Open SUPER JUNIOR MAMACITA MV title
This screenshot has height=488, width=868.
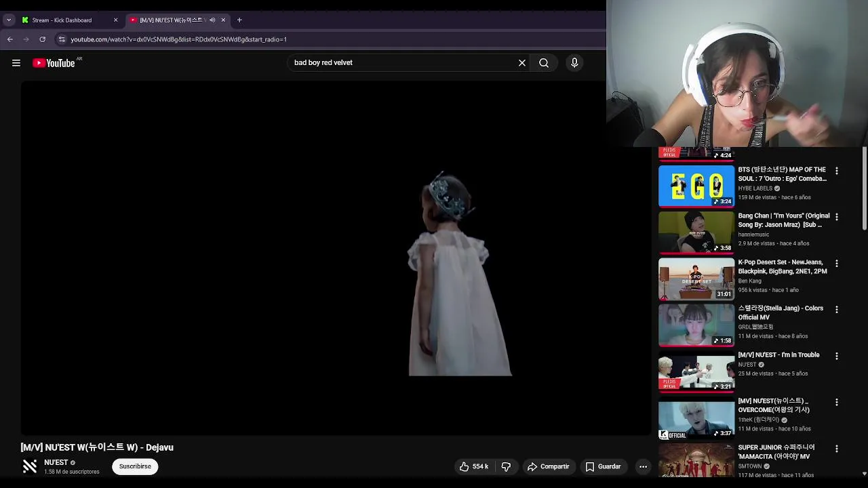pyautogui.click(x=776, y=451)
